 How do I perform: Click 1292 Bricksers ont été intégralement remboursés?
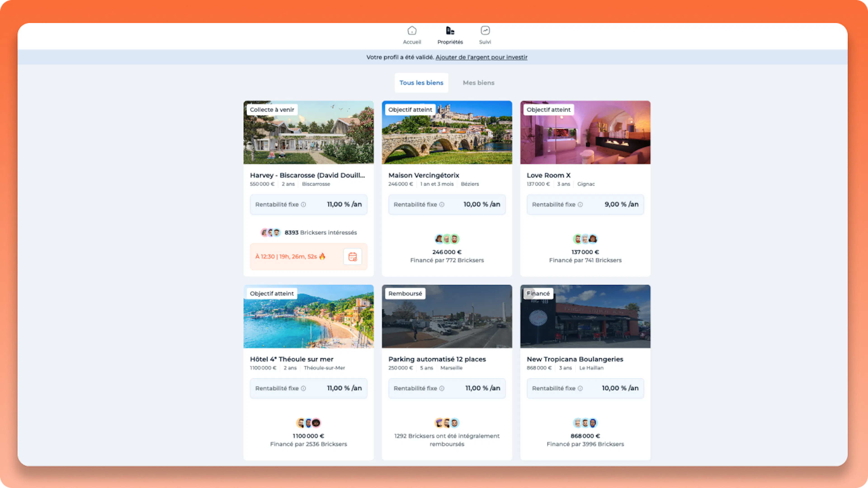pos(447,440)
